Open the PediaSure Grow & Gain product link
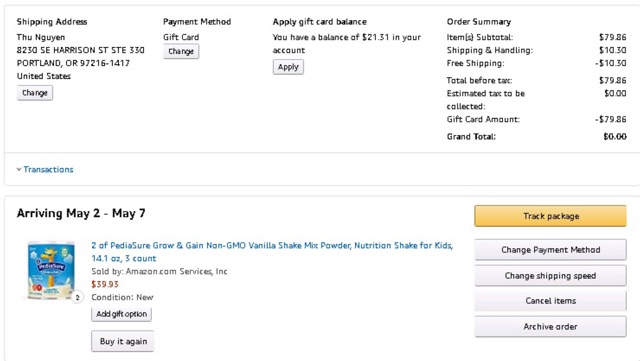 tap(272, 252)
